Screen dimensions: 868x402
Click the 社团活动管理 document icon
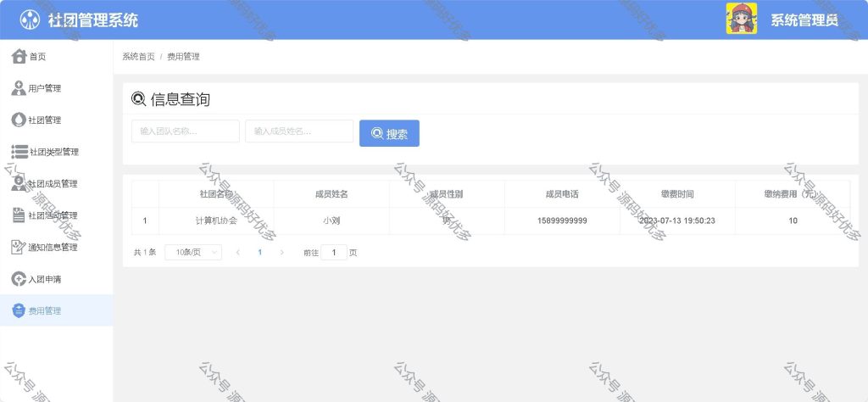[19, 215]
